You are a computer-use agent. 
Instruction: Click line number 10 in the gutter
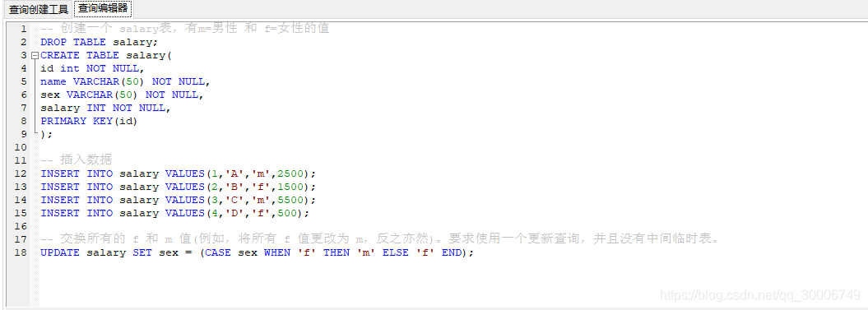pos(21,148)
